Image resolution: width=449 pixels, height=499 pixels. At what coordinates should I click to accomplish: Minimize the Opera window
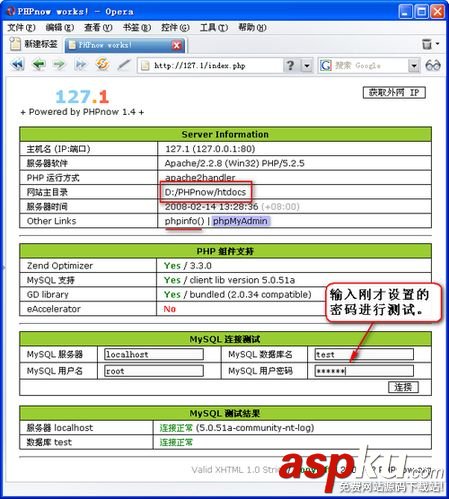pos(405,12)
